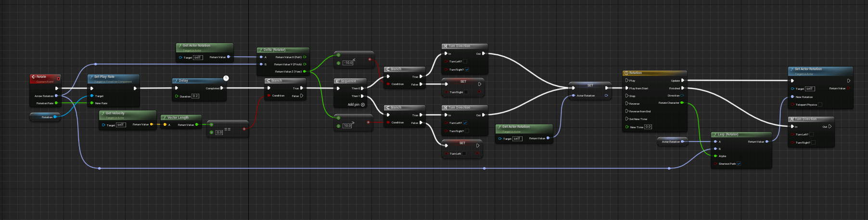Click the New Rotation input pin
This screenshot has width=868, height=220.
click(x=792, y=97)
